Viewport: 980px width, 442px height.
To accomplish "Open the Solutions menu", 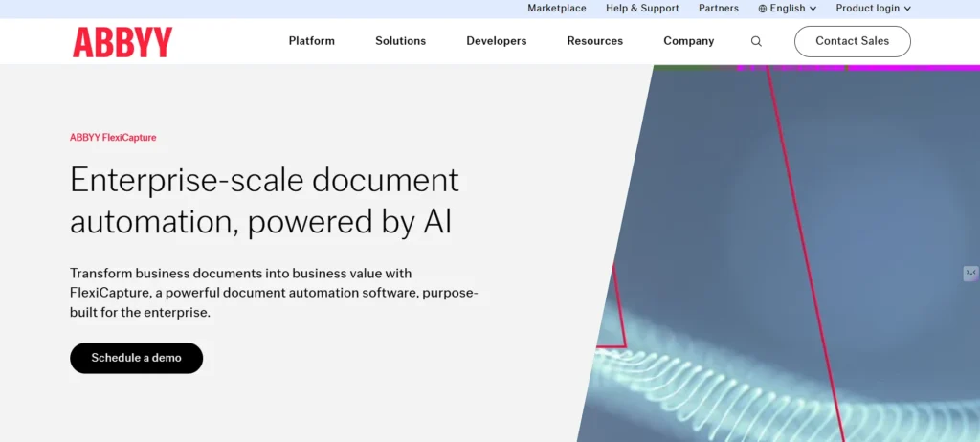I will pyautogui.click(x=401, y=41).
